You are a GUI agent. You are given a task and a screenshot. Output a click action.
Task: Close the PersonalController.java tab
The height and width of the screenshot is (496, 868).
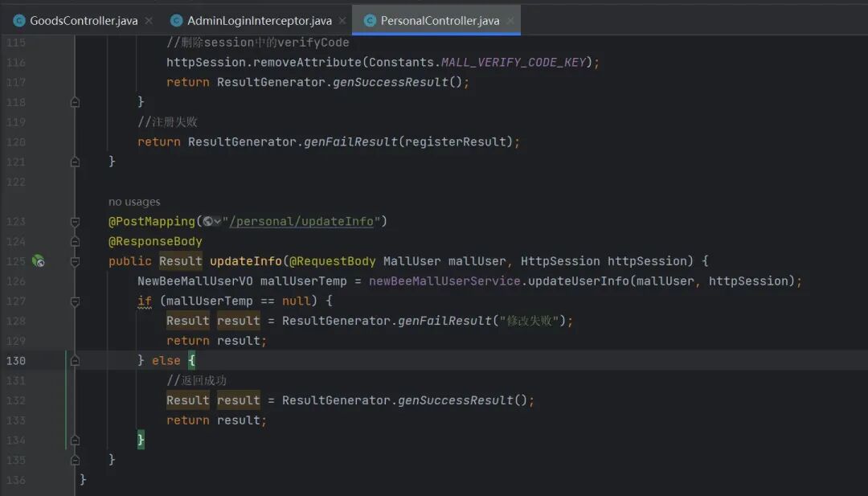coord(510,20)
